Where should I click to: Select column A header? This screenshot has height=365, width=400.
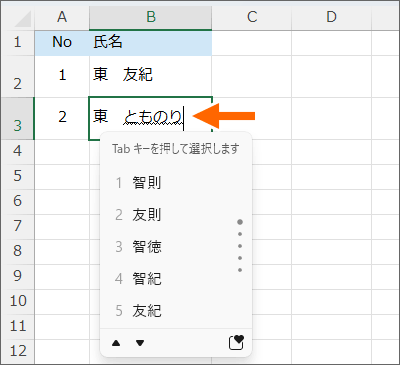pyautogui.click(x=62, y=17)
